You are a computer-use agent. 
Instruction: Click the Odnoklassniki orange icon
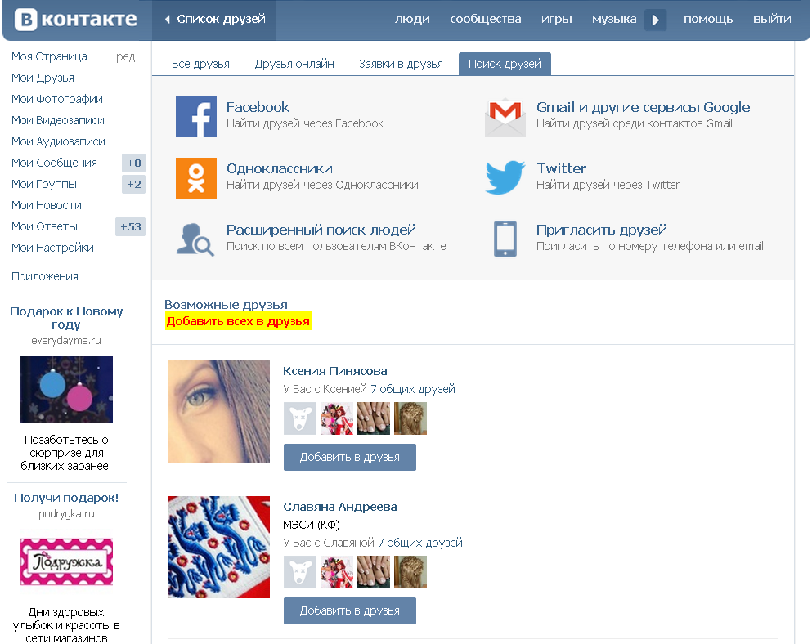coord(196,178)
